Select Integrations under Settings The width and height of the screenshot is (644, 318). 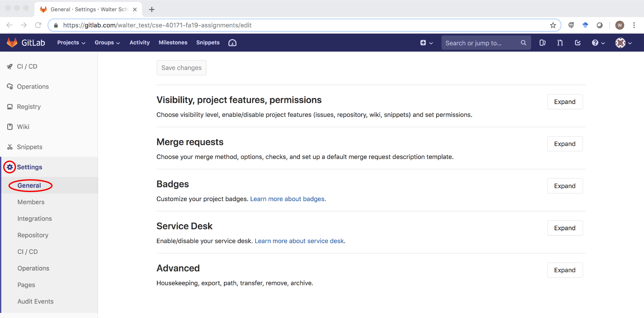34,219
